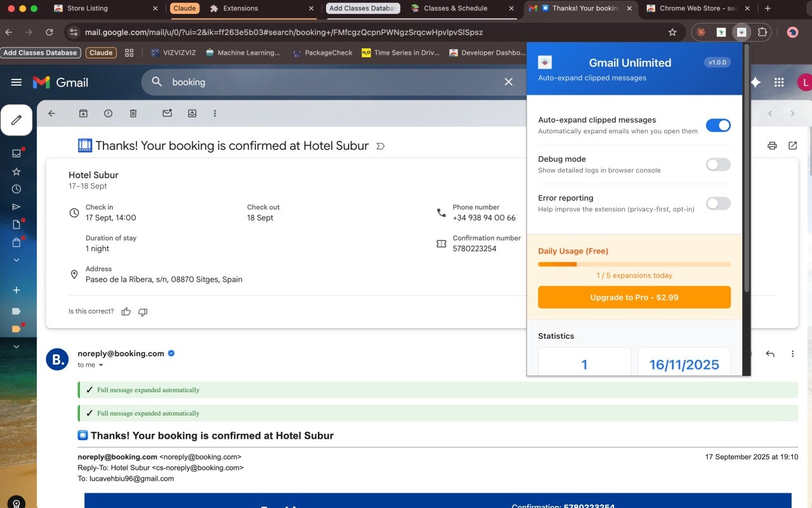Enable Debug mode toggle
The height and width of the screenshot is (508, 812).
pos(718,164)
